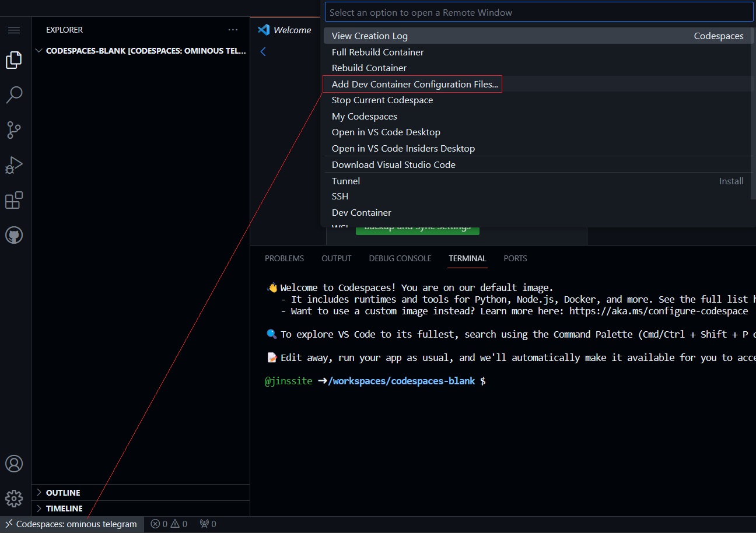Switch to the PROBLEMS tab
756x533 pixels.
click(x=284, y=258)
